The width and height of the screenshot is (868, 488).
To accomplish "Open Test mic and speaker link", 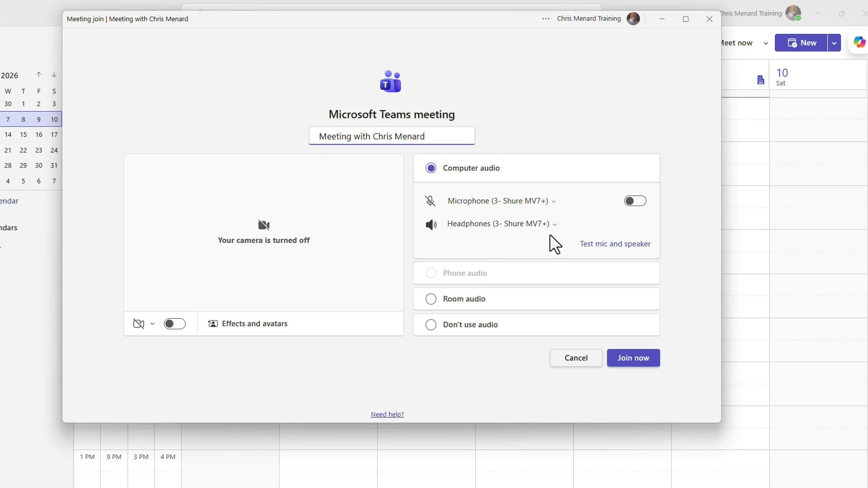I will [x=615, y=244].
